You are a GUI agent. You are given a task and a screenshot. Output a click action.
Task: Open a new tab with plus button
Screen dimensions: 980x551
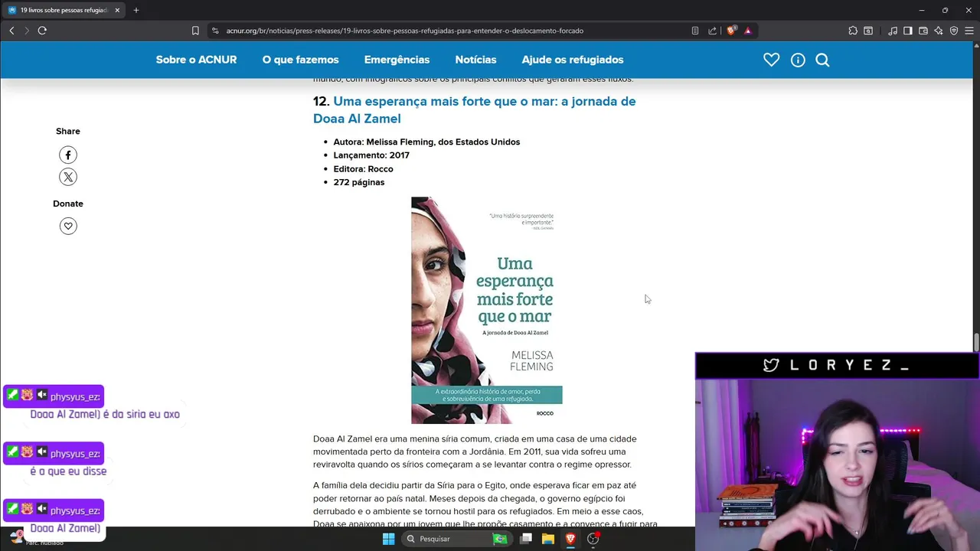[x=136, y=10]
